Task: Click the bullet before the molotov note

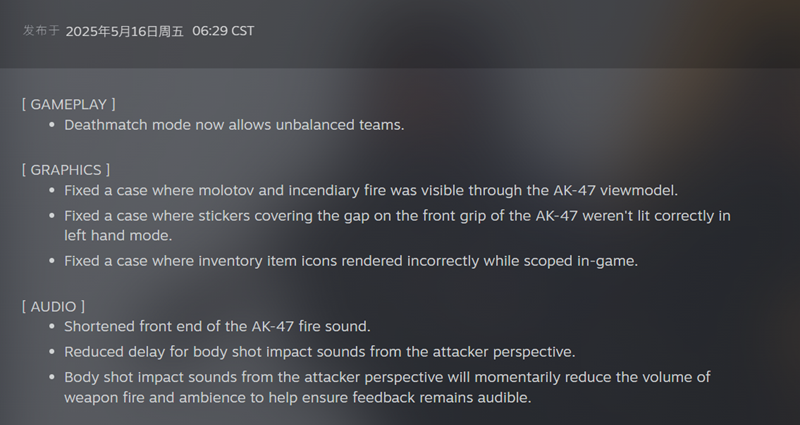Action: click(x=52, y=191)
